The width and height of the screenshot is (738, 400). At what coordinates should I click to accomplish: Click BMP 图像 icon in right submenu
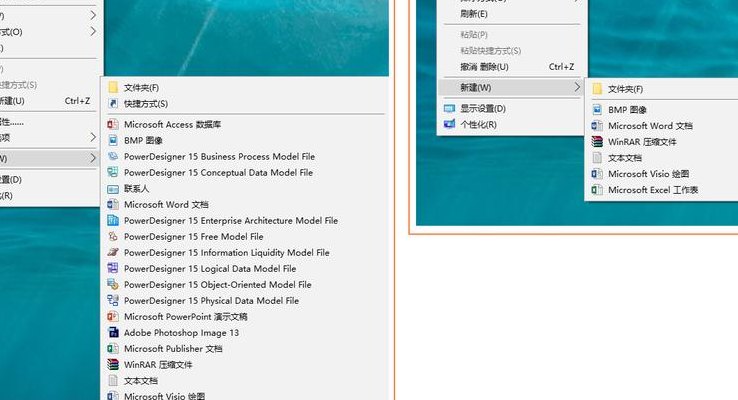click(x=597, y=109)
